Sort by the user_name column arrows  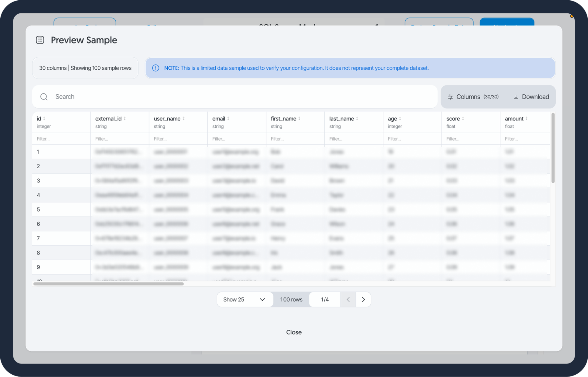[x=184, y=118]
